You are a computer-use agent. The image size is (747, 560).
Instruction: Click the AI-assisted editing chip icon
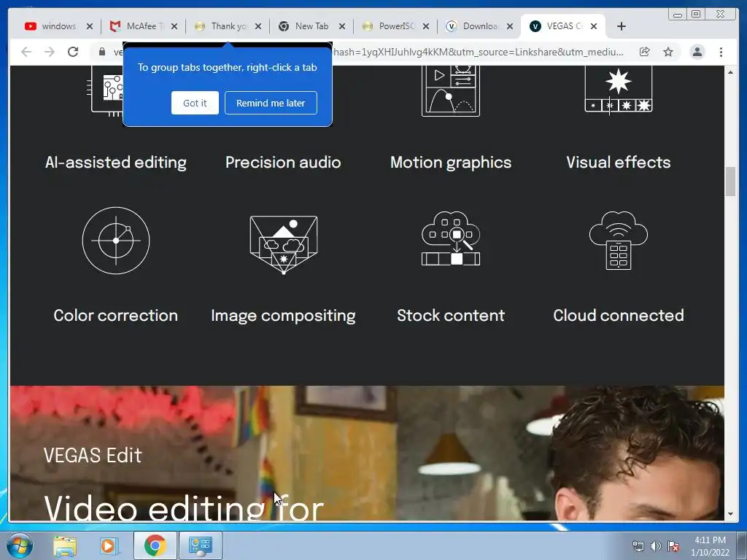(x=107, y=91)
